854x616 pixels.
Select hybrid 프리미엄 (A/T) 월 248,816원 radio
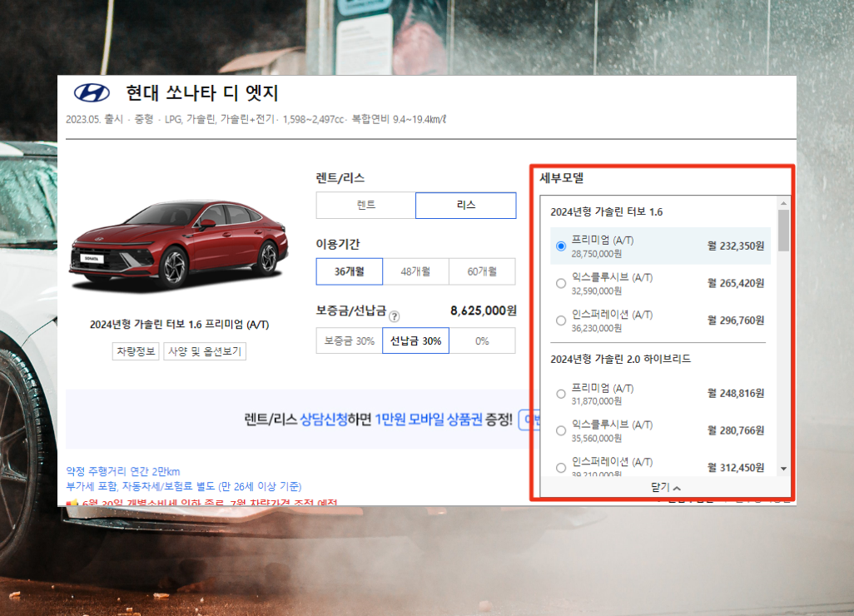pos(560,393)
